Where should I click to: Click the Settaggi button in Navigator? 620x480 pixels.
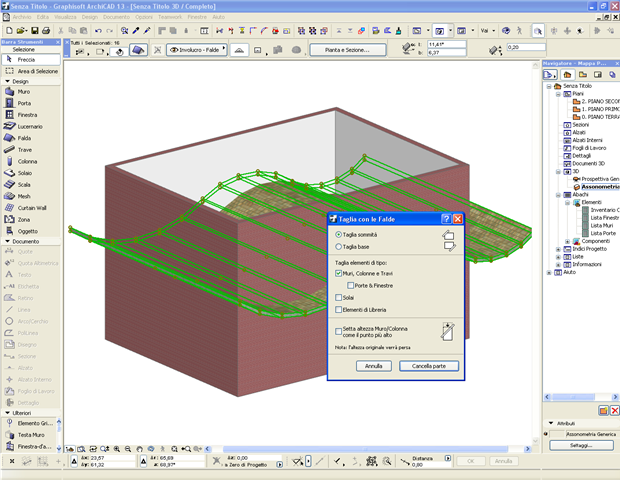click(x=581, y=446)
